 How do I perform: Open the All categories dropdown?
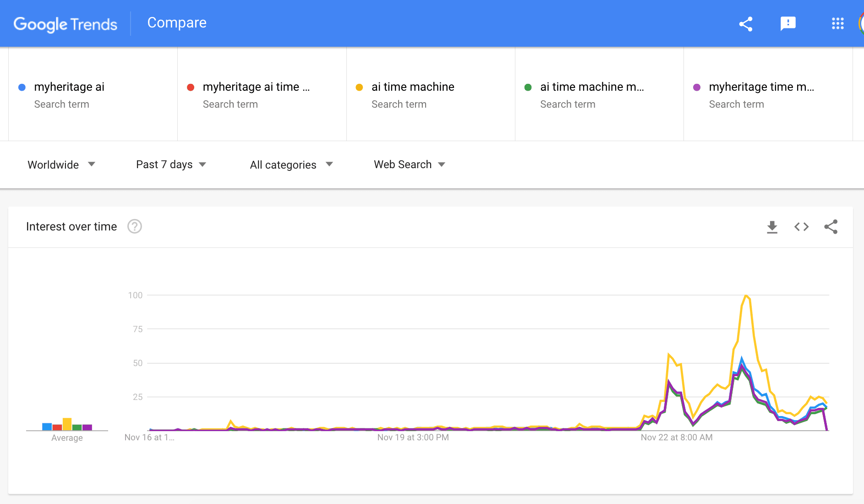click(291, 164)
